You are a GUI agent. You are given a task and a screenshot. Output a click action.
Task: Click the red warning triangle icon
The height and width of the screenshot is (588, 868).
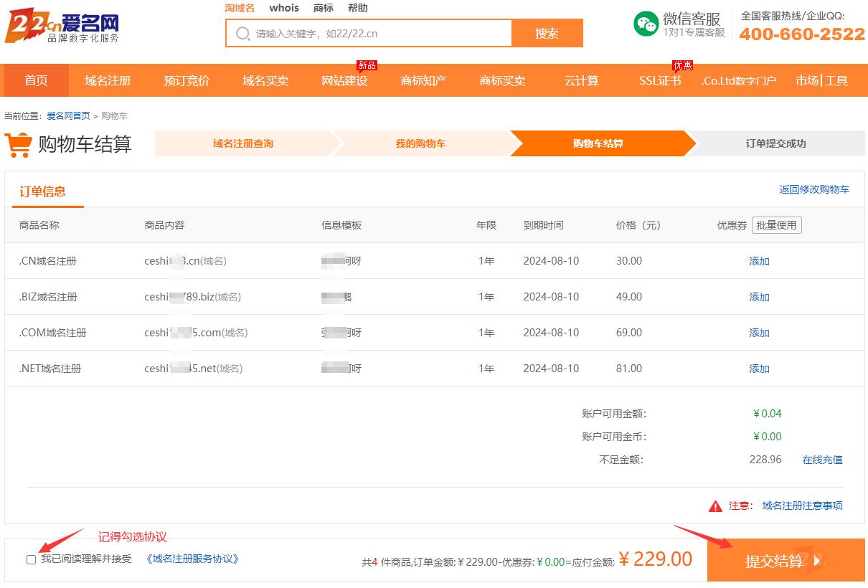(715, 506)
